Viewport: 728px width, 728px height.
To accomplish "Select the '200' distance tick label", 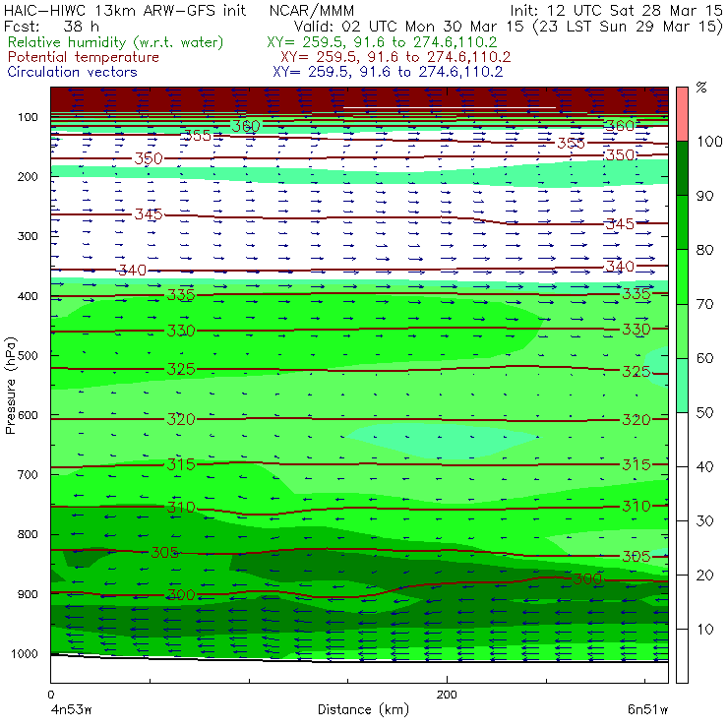I will (447, 695).
